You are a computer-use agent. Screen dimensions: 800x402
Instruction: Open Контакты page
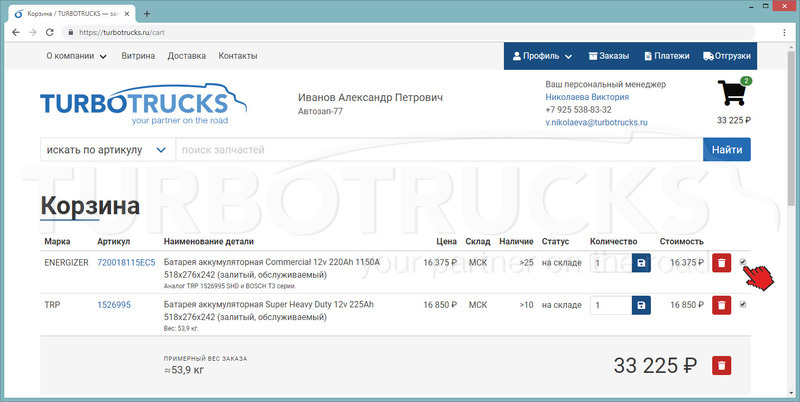238,56
